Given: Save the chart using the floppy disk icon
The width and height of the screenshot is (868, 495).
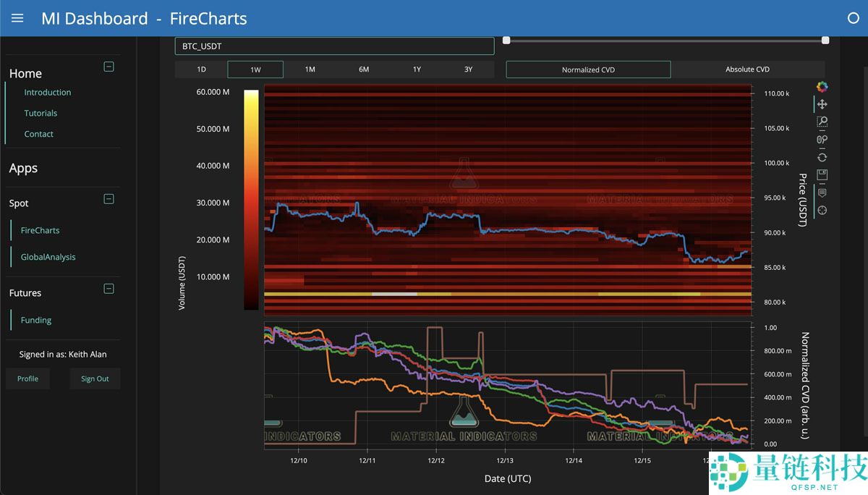Looking at the screenshot, I should tap(822, 174).
